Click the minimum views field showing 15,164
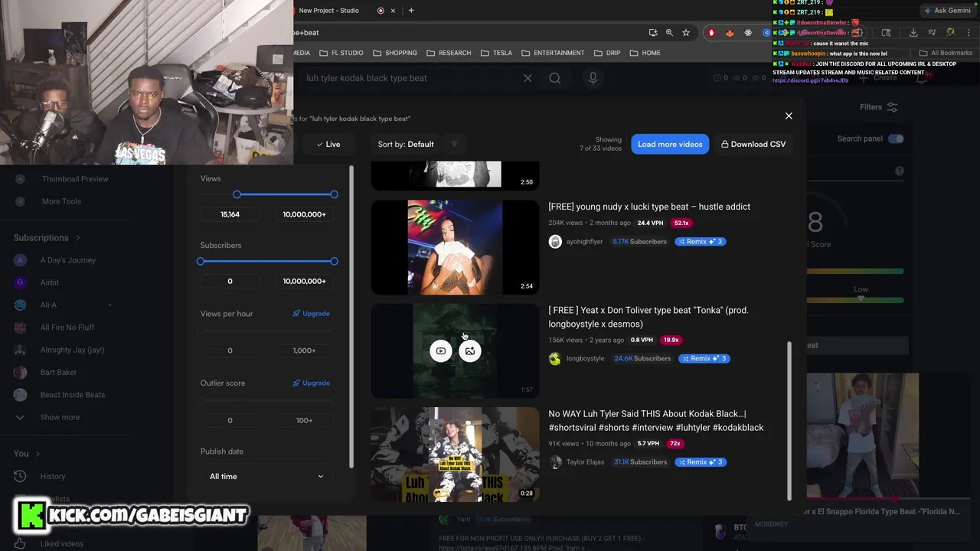This screenshot has width=980, height=551. pyautogui.click(x=230, y=214)
